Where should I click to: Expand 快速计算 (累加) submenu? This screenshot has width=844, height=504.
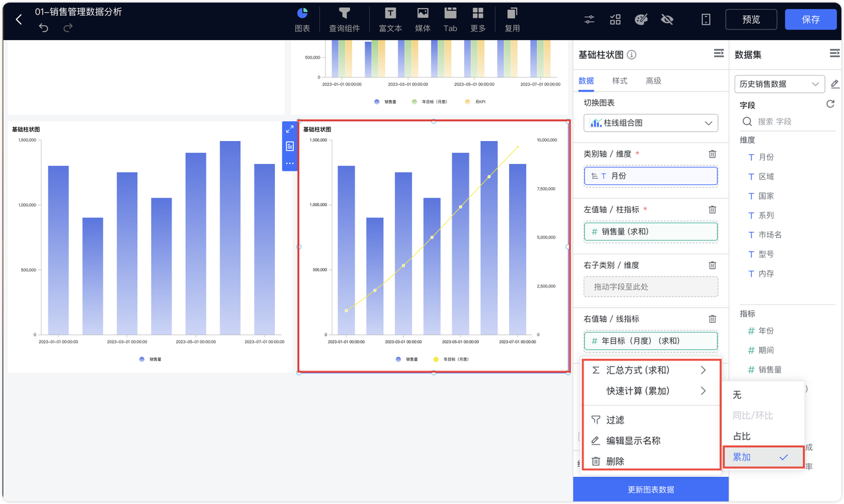pos(651,391)
